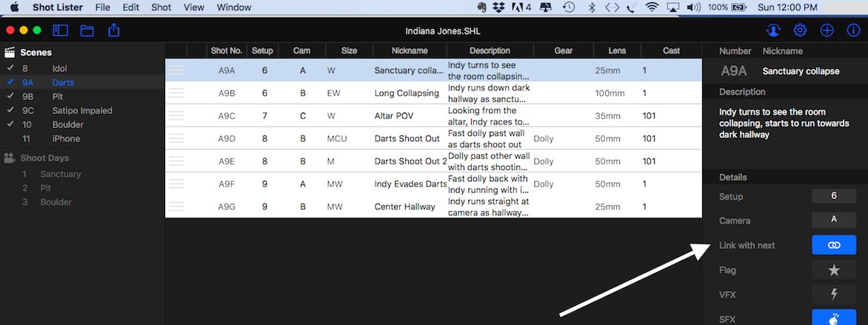Screen dimensions: 868x325
Task: Open the Edit menu
Action: (x=130, y=7)
